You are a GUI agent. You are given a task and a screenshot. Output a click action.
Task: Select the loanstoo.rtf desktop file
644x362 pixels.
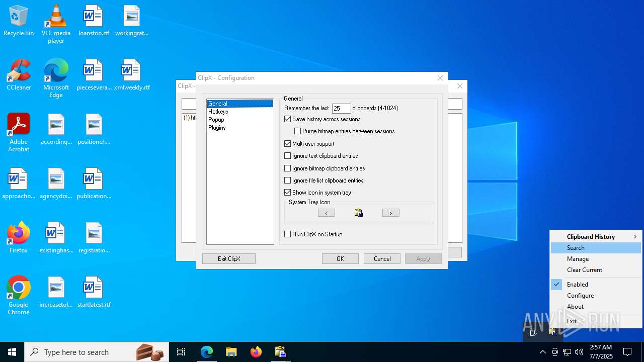(94, 21)
